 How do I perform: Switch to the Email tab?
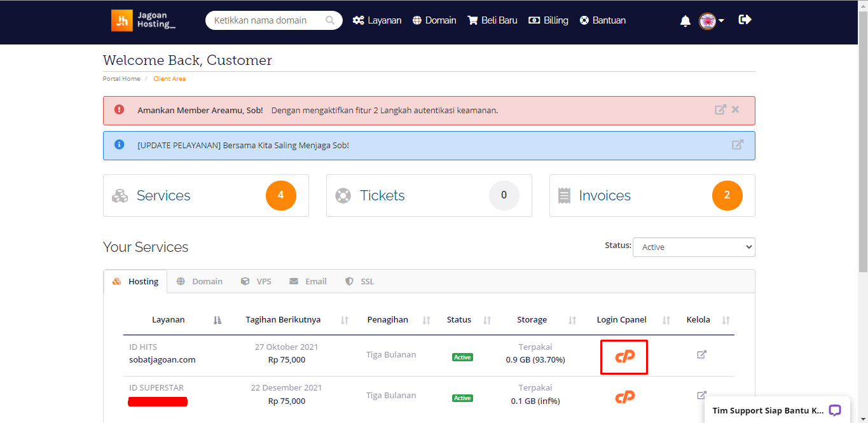tap(308, 281)
